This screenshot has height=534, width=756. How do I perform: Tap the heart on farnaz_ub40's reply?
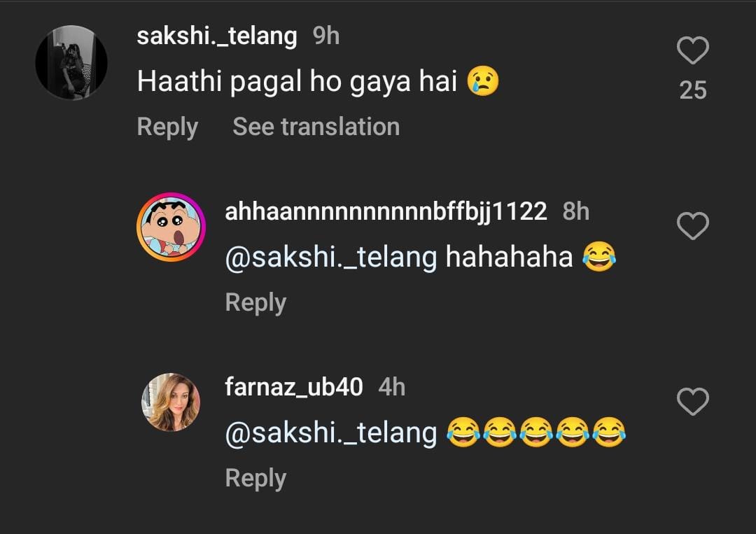tap(693, 402)
